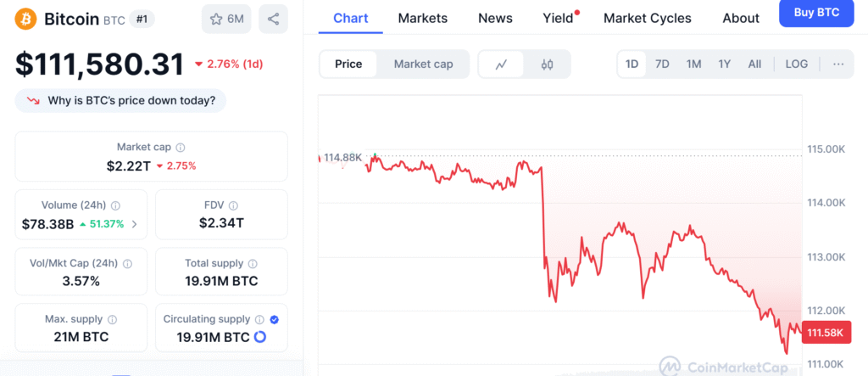Switch to candlestick chart icon
This screenshot has height=376, width=868.
point(547,65)
